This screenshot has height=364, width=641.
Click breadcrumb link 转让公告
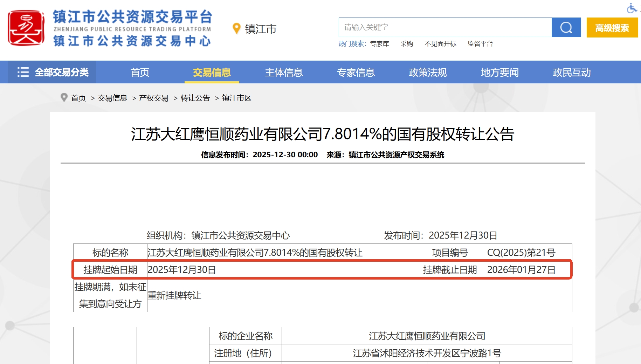coord(195,98)
